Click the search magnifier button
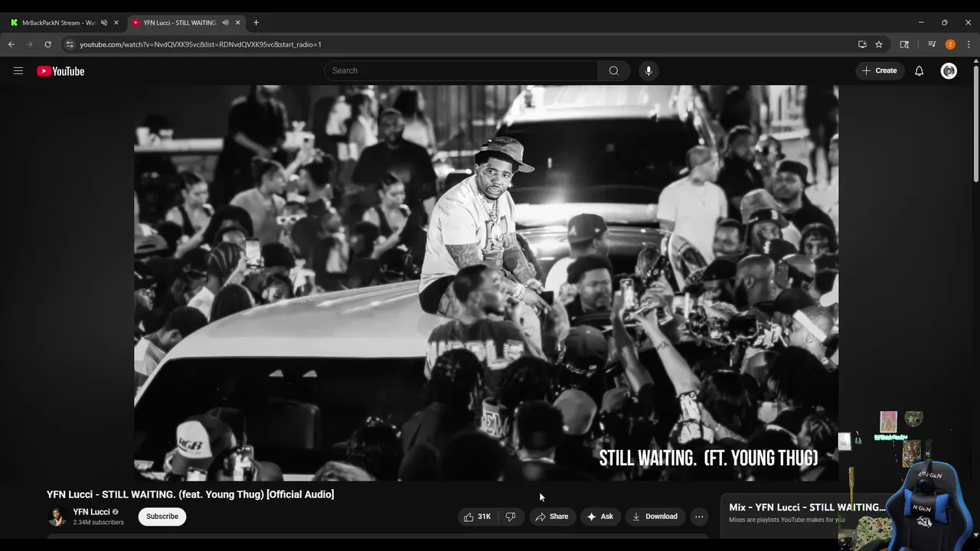 coord(613,71)
